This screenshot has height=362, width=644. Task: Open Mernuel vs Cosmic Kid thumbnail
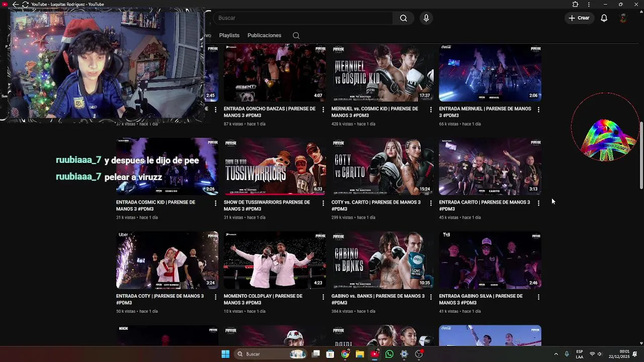[382, 73]
